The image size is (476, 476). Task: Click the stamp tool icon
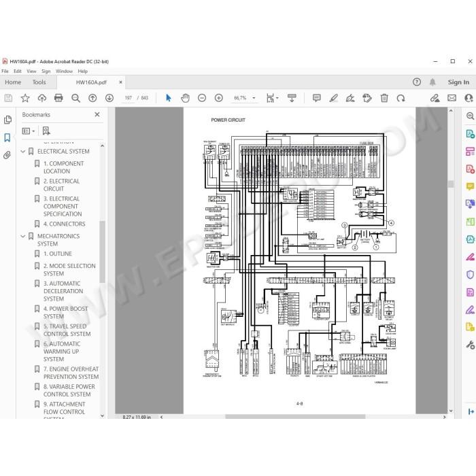367,98
